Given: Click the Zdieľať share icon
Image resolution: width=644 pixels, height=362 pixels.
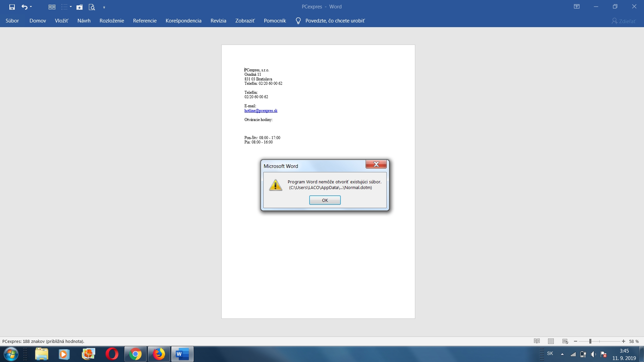Looking at the screenshot, I should pos(614,21).
